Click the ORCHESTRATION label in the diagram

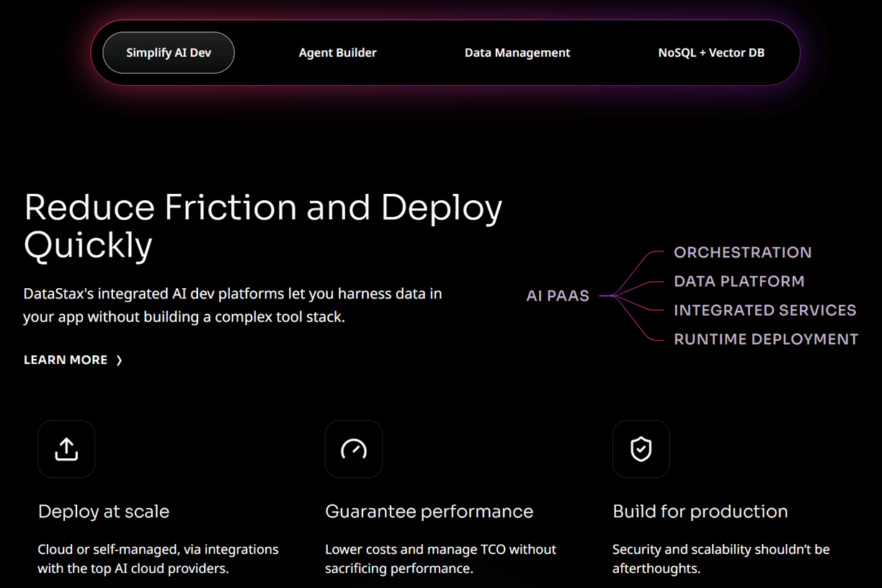743,252
